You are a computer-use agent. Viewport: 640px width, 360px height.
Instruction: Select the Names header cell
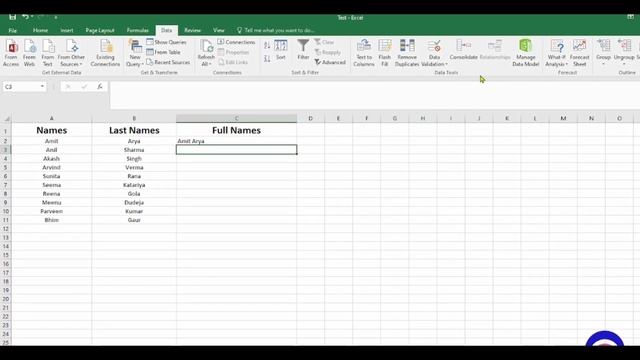tap(51, 130)
